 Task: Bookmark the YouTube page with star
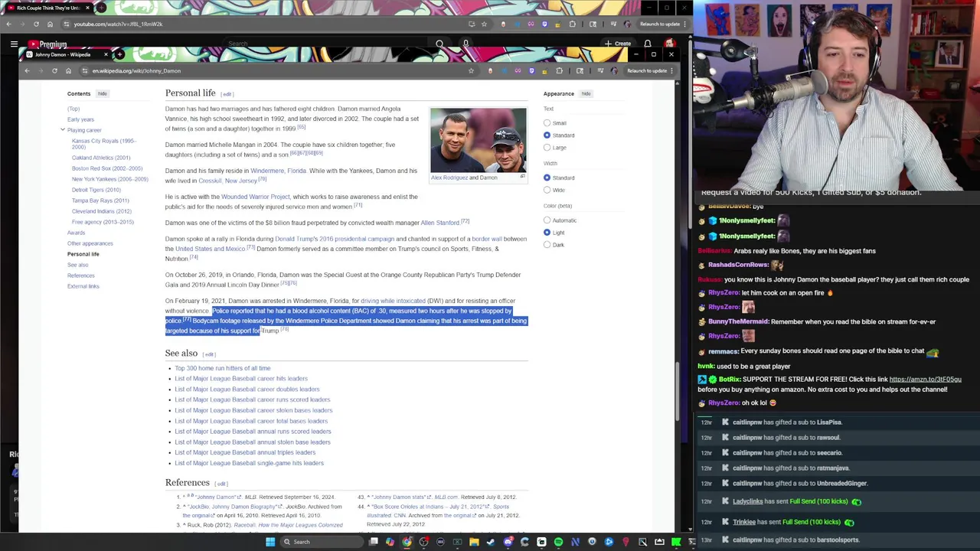tap(484, 24)
